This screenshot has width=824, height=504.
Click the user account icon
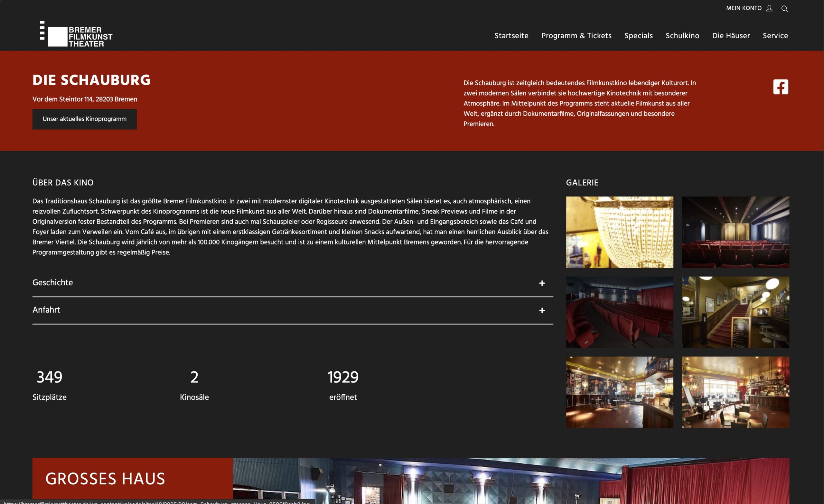(769, 8)
